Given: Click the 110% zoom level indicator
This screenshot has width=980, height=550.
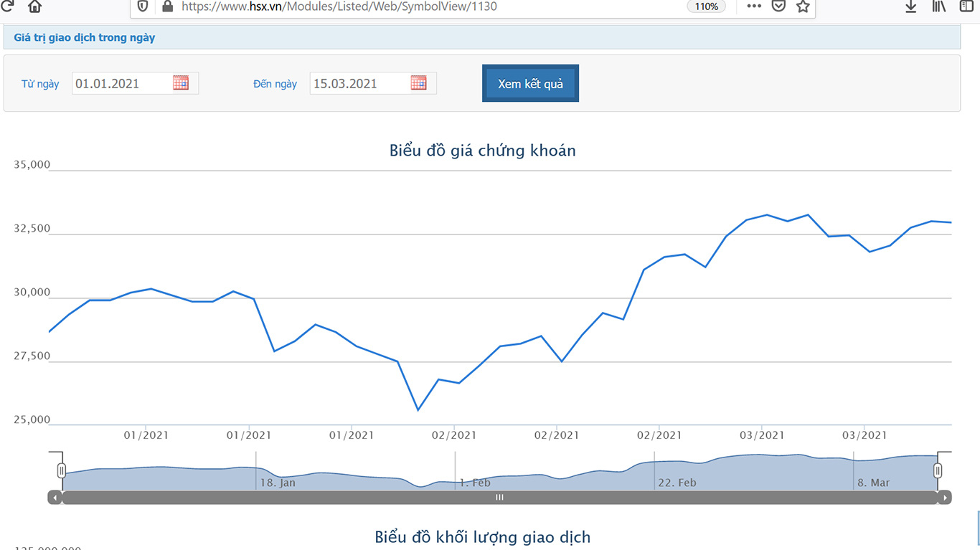Looking at the screenshot, I should tap(707, 6).
